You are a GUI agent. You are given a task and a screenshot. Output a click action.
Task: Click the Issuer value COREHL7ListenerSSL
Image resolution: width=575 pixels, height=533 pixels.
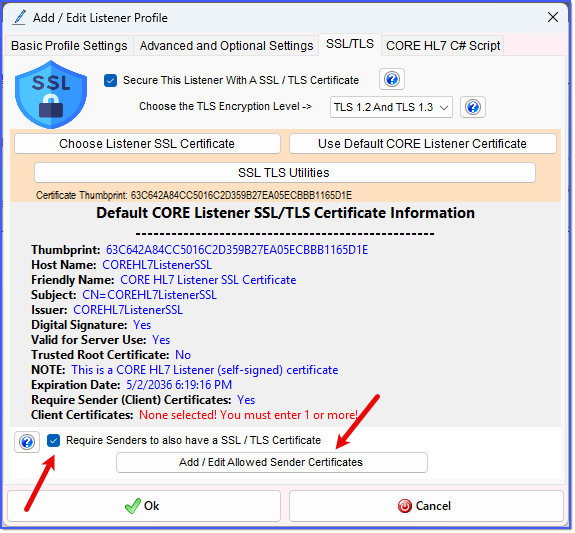tap(128, 310)
